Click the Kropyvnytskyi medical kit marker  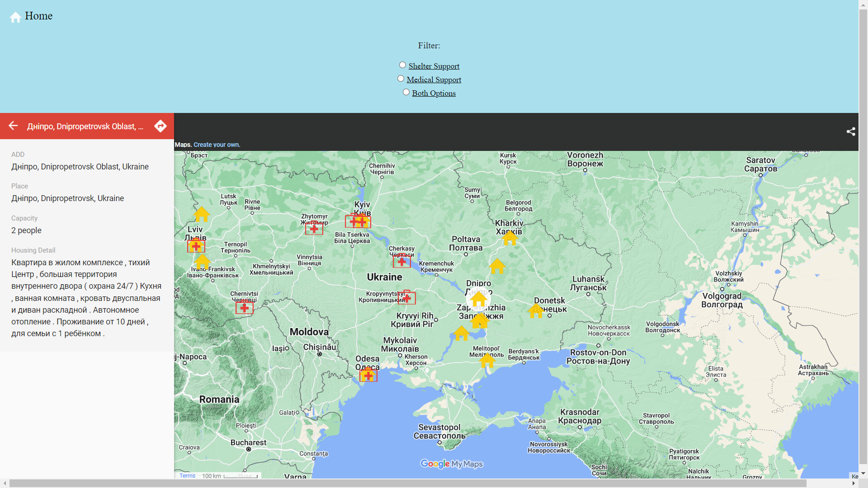[406, 297]
